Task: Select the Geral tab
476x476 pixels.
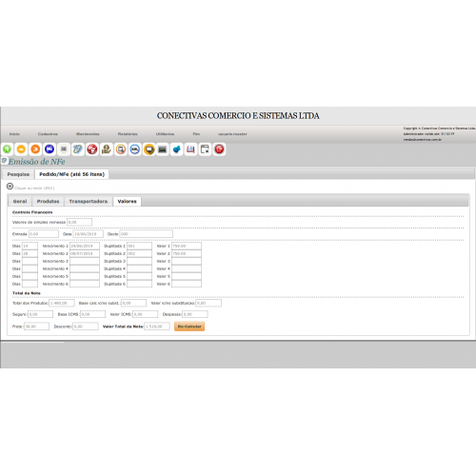Action: (20, 202)
